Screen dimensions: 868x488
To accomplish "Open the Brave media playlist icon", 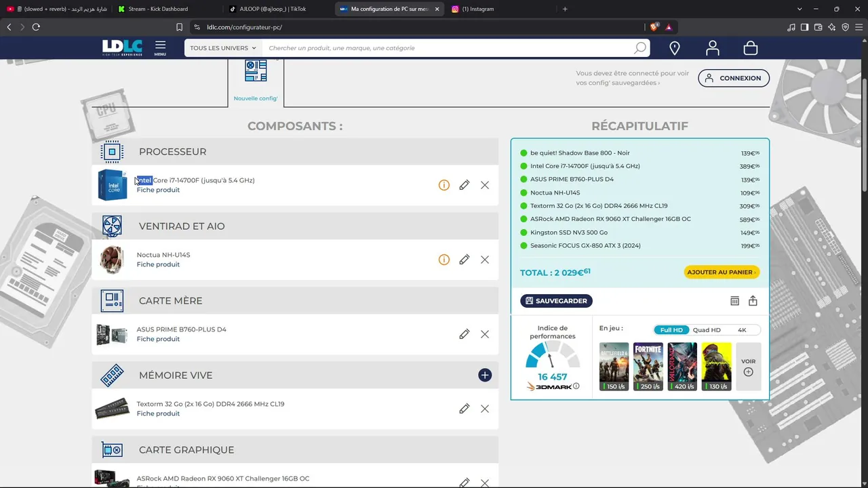I will pyautogui.click(x=791, y=27).
